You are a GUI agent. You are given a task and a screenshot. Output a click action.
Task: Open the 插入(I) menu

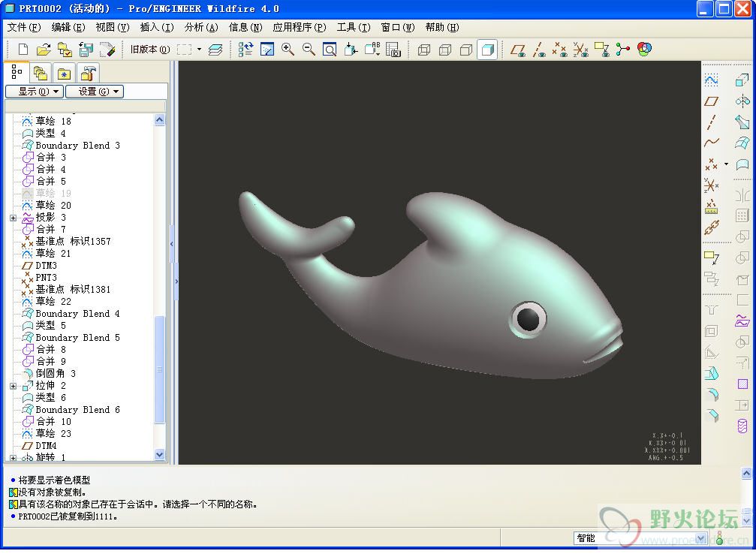click(x=157, y=28)
